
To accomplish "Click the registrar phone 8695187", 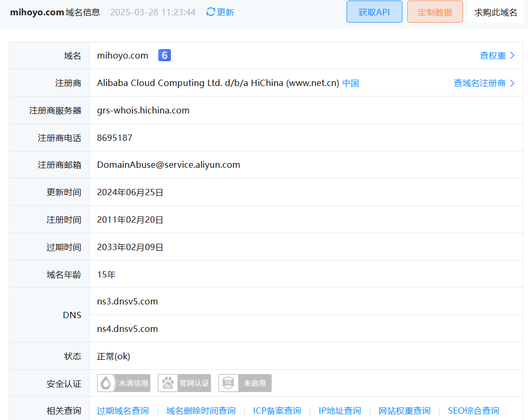I will (114, 138).
